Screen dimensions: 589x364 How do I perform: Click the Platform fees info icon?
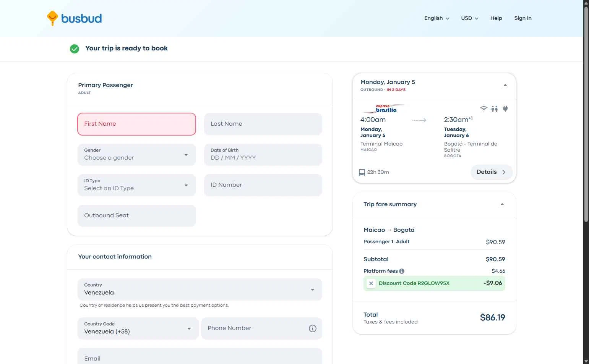[x=402, y=271]
